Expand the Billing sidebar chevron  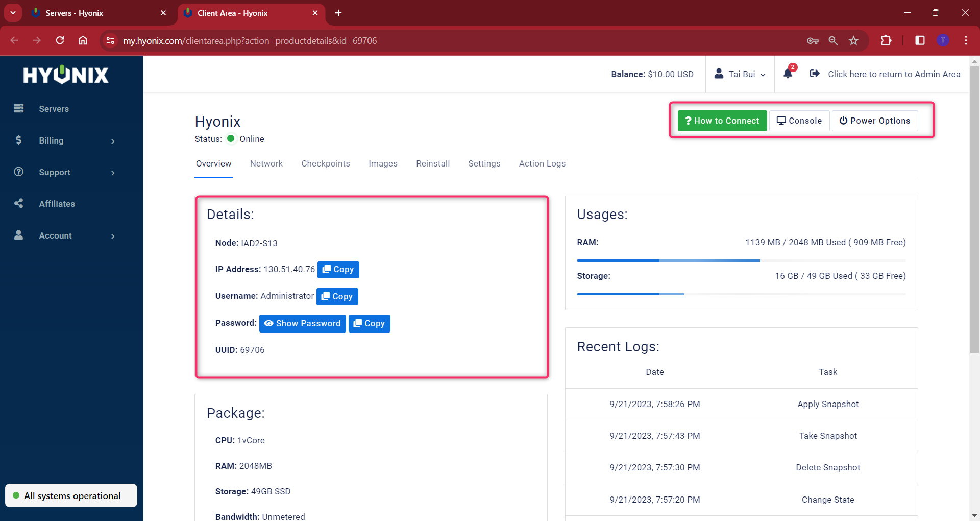(x=113, y=140)
